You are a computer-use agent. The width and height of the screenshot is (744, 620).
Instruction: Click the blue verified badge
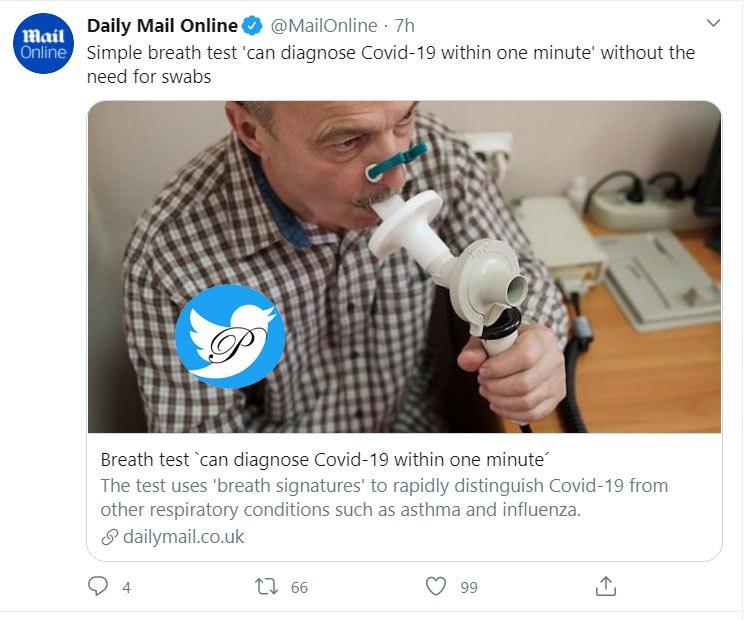pos(253,26)
